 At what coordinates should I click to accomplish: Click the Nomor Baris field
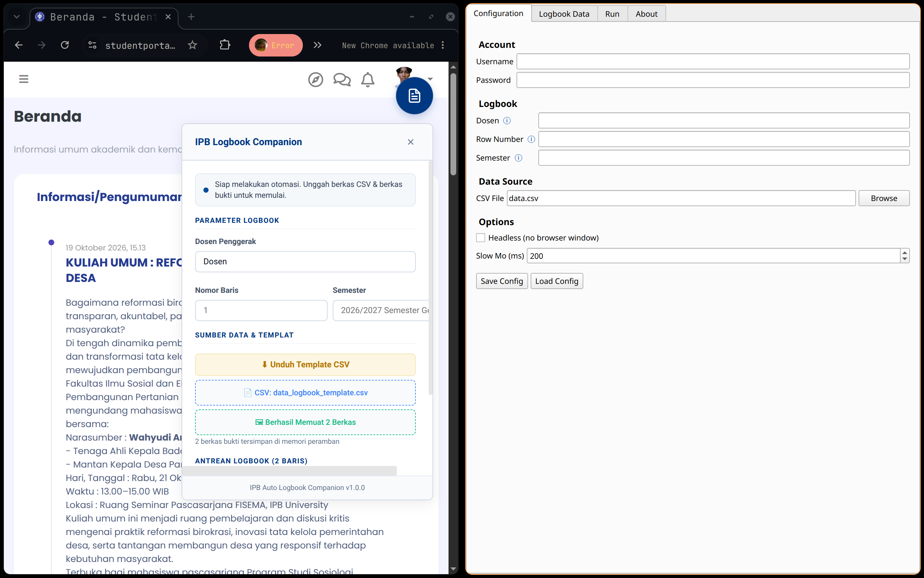(261, 311)
